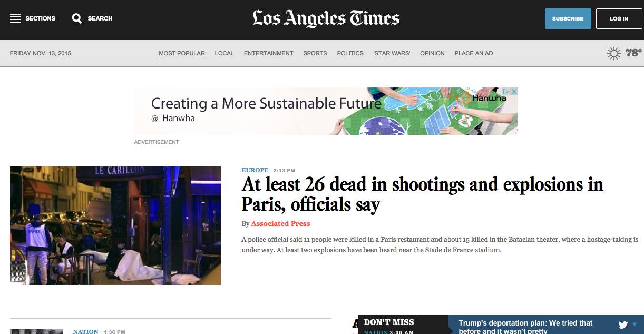Click the Search magnifier icon
This screenshot has width=644, height=334.
tap(77, 18)
